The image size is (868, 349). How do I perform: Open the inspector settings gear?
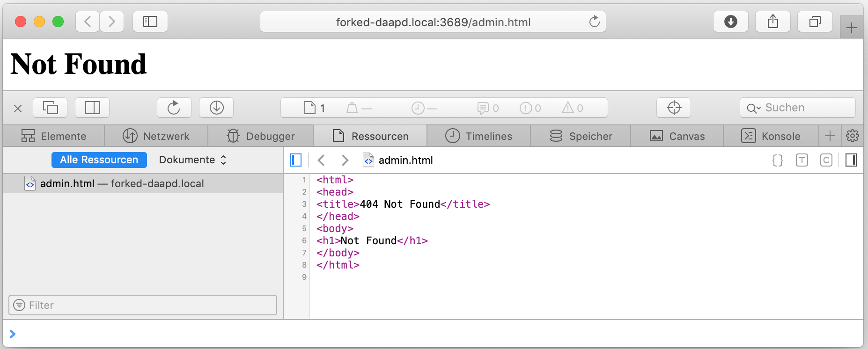(852, 136)
